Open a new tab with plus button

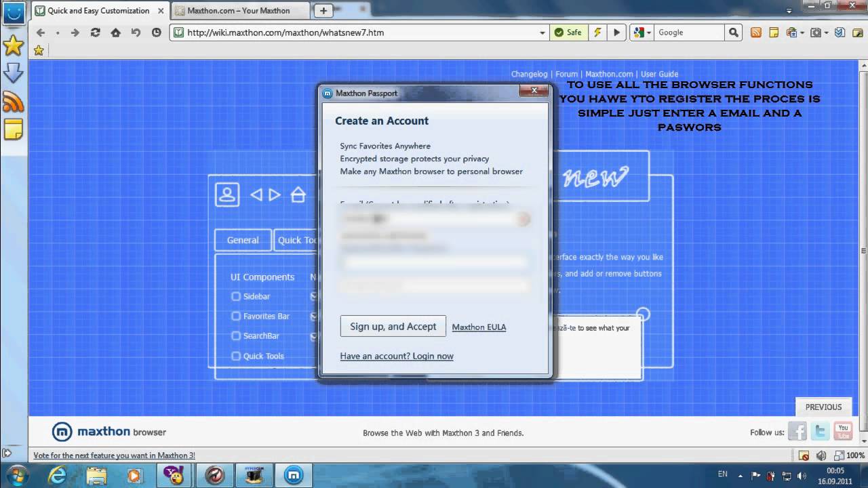[x=323, y=11]
